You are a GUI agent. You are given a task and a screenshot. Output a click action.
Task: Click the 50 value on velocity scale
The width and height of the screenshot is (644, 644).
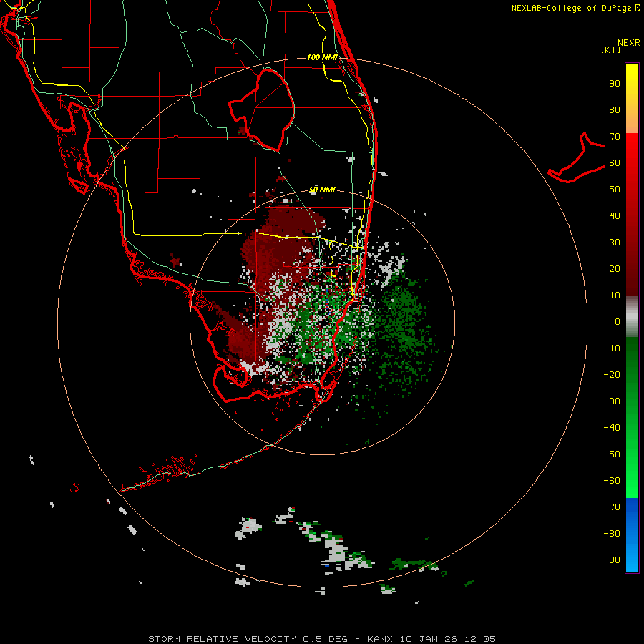point(615,190)
